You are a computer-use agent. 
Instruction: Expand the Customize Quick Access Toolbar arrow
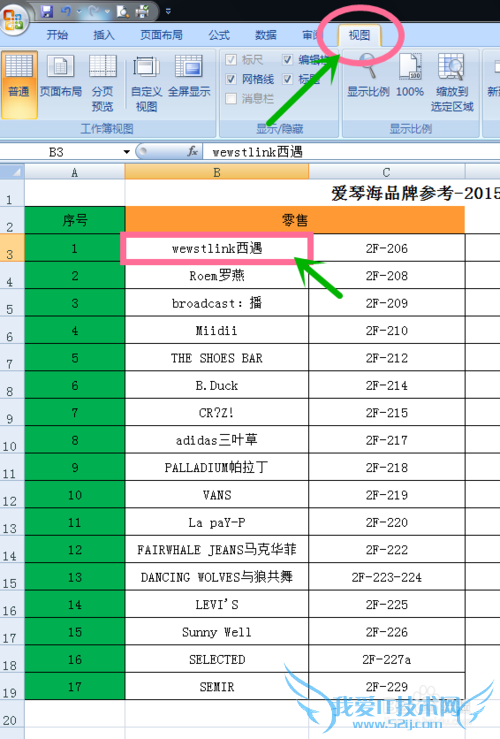click(x=168, y=11)
